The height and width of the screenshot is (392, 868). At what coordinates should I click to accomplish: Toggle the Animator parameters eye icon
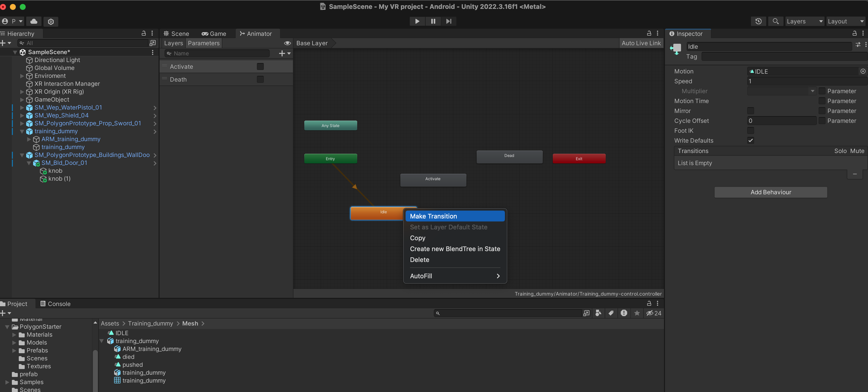287,43
